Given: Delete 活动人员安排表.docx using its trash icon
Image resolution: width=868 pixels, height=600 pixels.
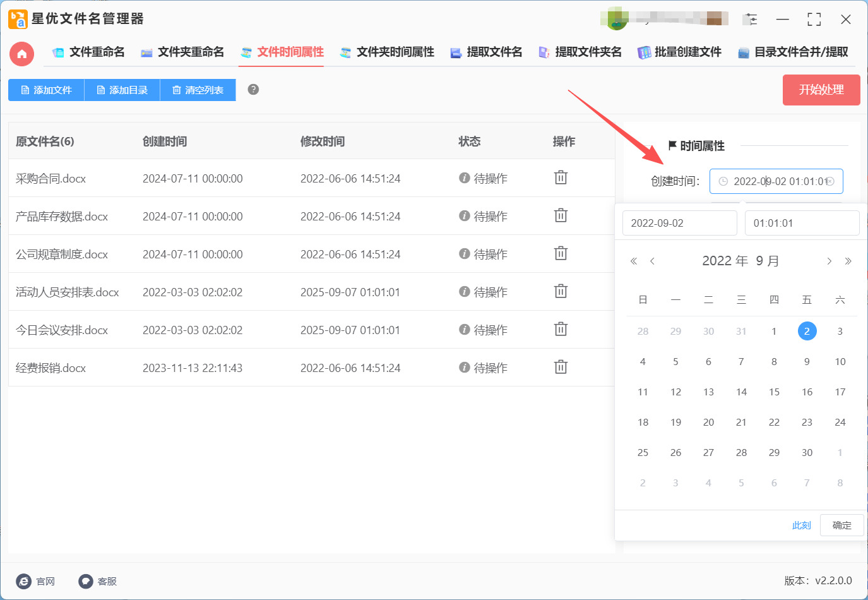Looking at the screenshot, I should pos(561,292).
